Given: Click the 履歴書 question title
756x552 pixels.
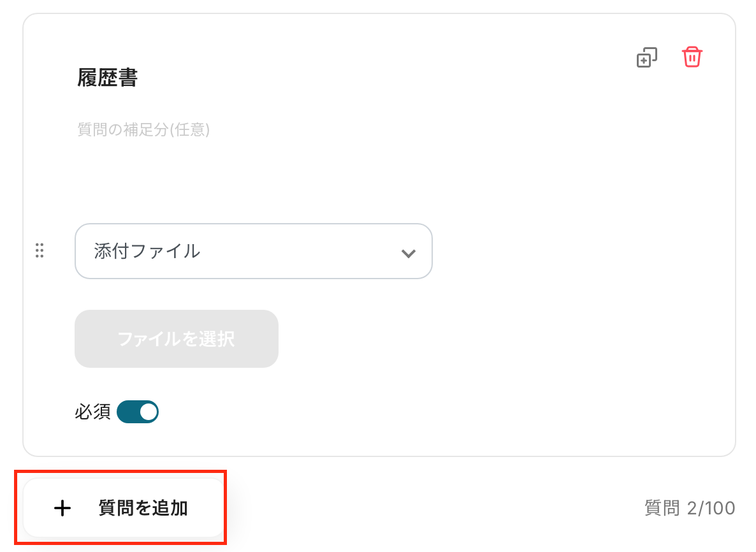Looking at the screenshot, I should (x=108, y=78).
